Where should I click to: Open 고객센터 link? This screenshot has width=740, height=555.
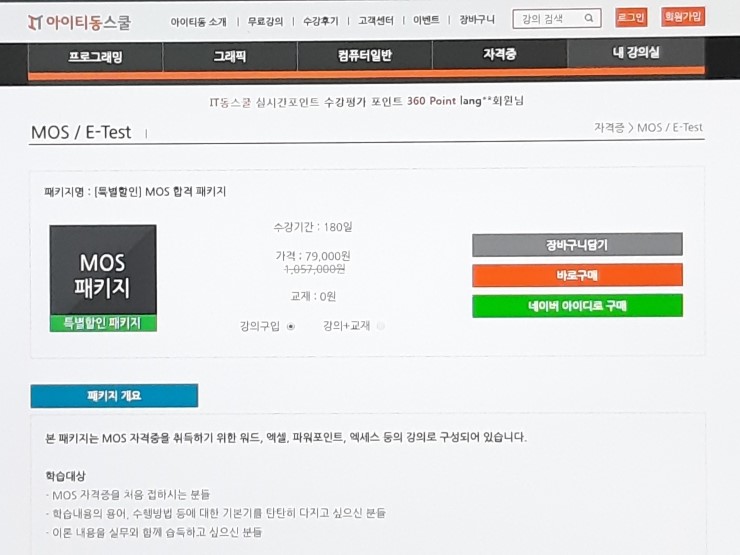[x=375, y=20]
